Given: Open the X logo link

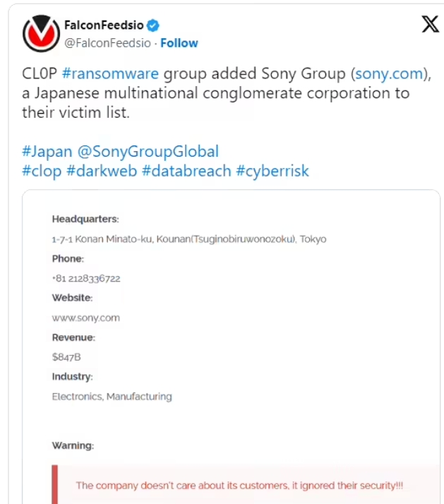Looking at the screenshot, I should tap(430, 25).
